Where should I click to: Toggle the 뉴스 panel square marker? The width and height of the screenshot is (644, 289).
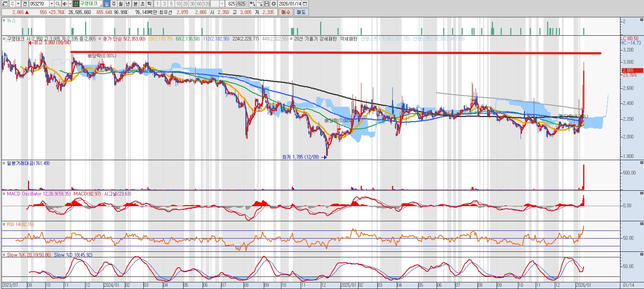click(4, 21)
